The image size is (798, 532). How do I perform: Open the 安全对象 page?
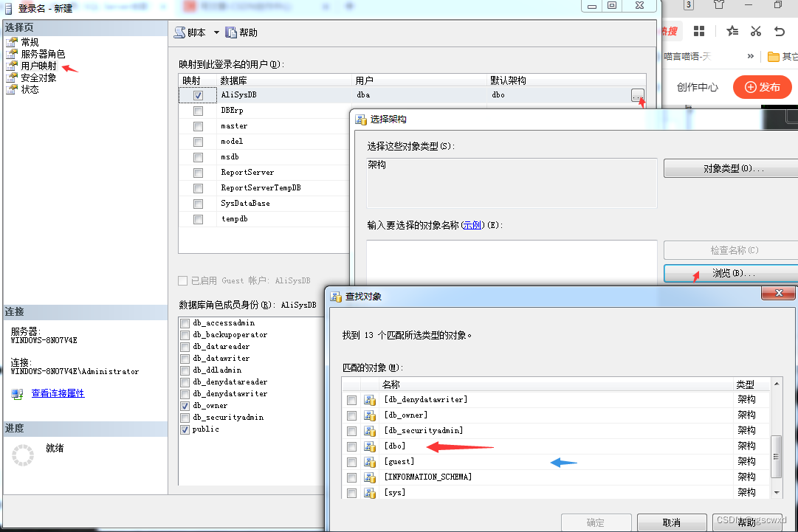(38, 77)
